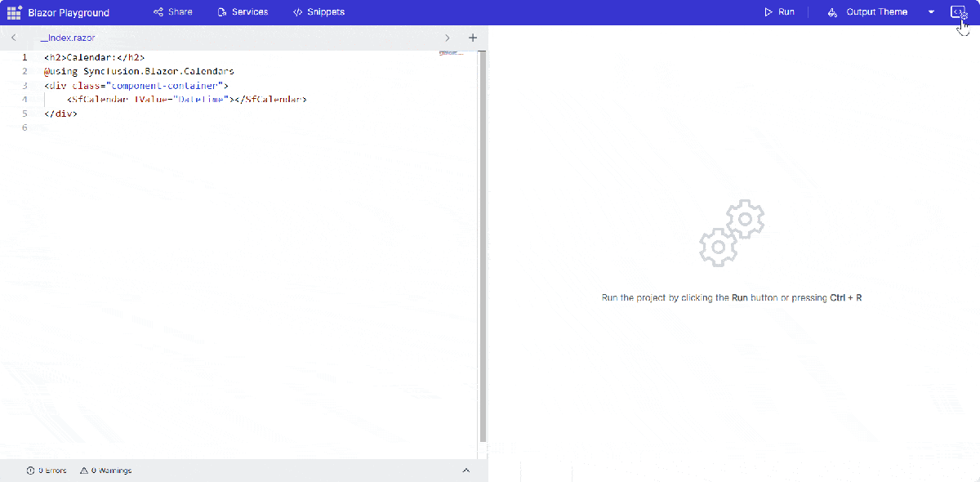
Task: Click the @using Syncfusion.Blazor.Calendars line
Action: pos(140,72)
